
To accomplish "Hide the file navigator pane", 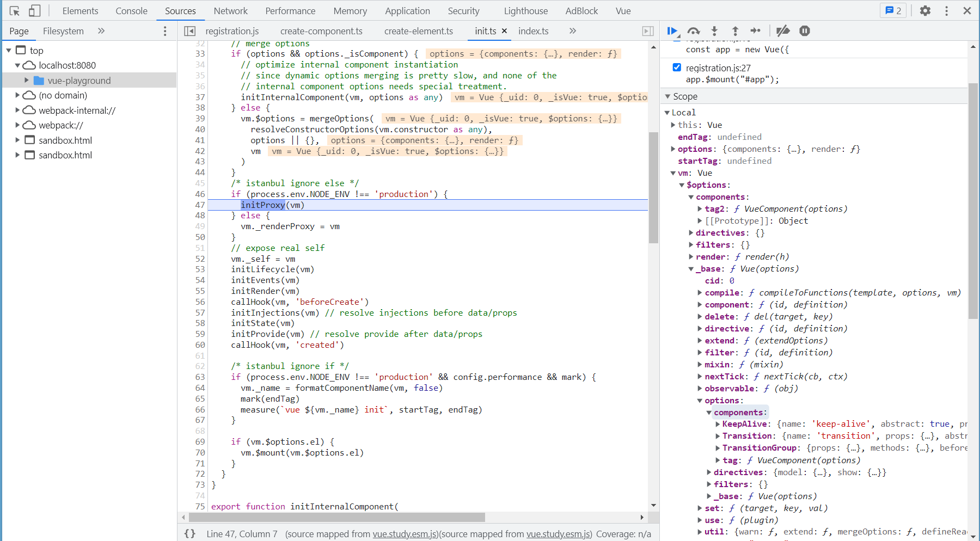I will [x=189, y=31].
